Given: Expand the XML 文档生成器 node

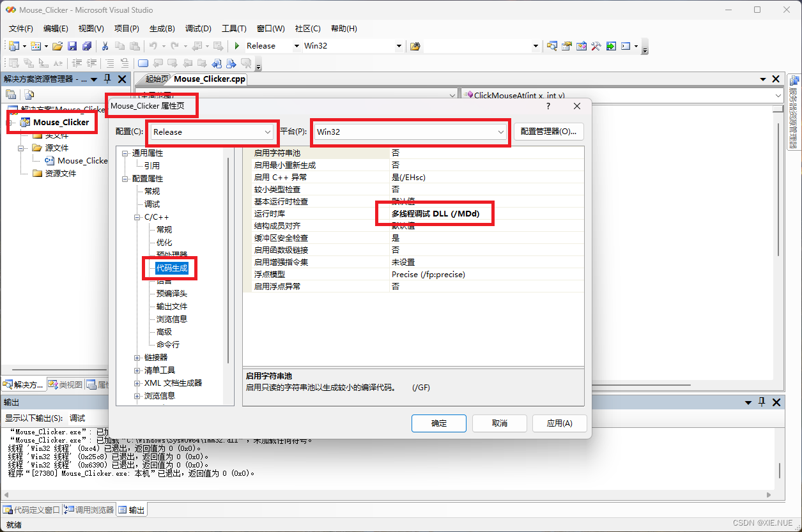Looking at the screenshot, I should point(137,383).
